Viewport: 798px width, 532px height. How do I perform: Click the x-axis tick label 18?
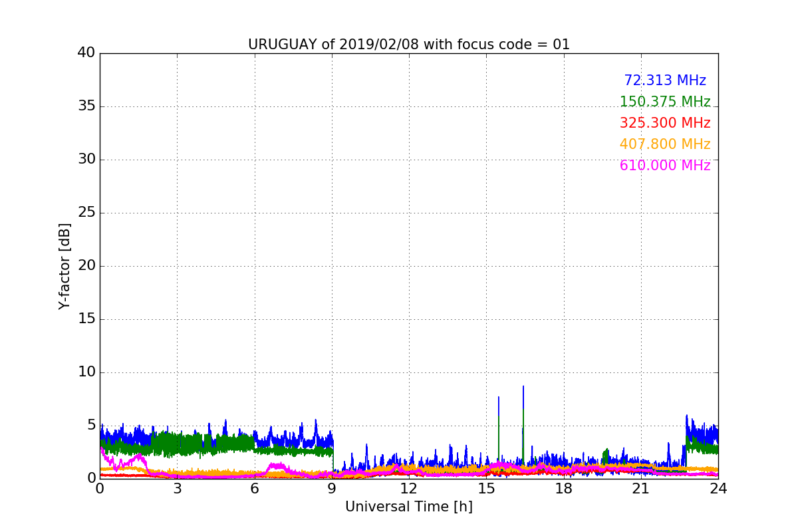[x=563, y=488]
